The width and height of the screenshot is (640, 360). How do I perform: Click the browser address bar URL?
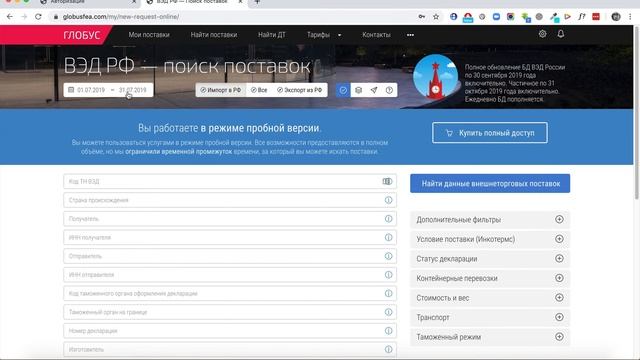tap(121, 17)
